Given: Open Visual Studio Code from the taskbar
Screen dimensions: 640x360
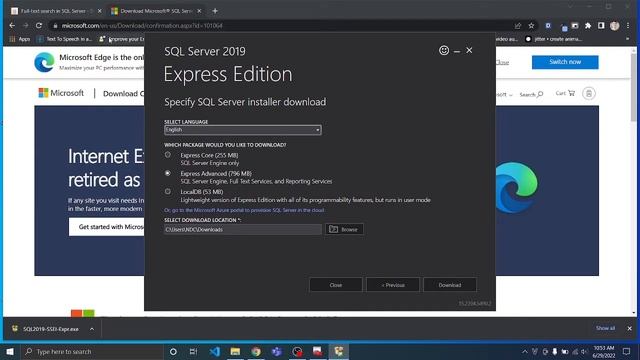Looking at the screenshot, I should tap(214, 351).
